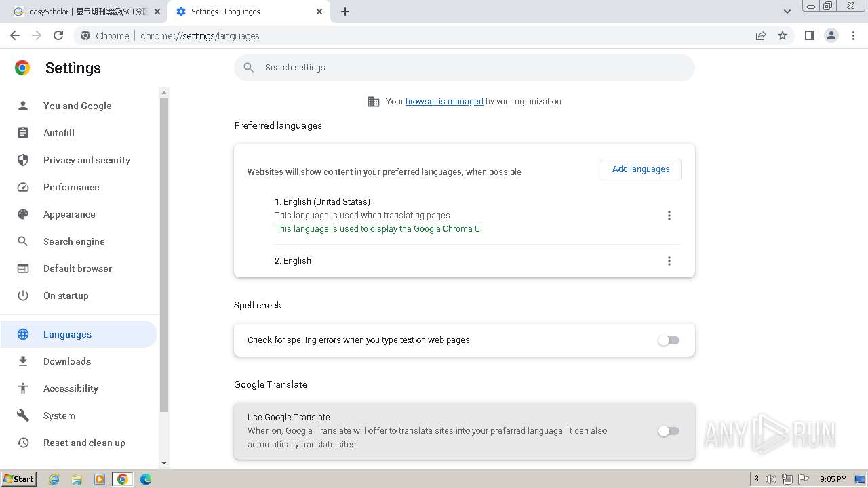868x488 pixels.
Task: Toggle spell check for web pages
Action: (x=669, y=340)
